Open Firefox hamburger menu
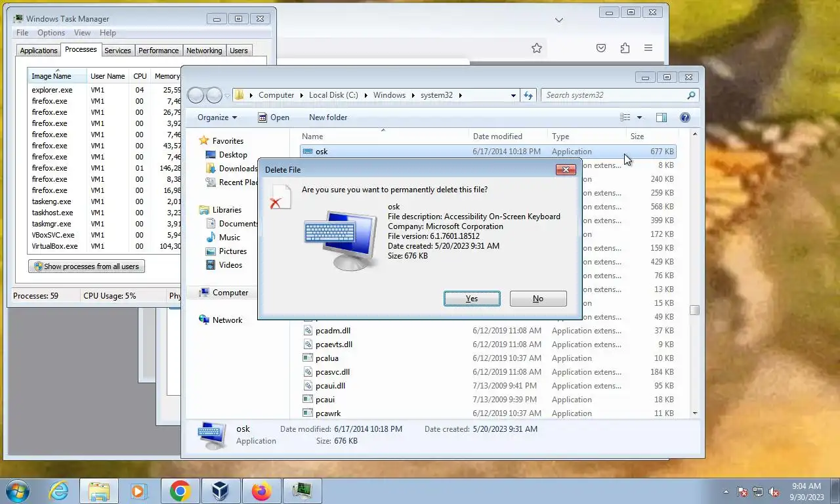 click(x=648, y=48)
